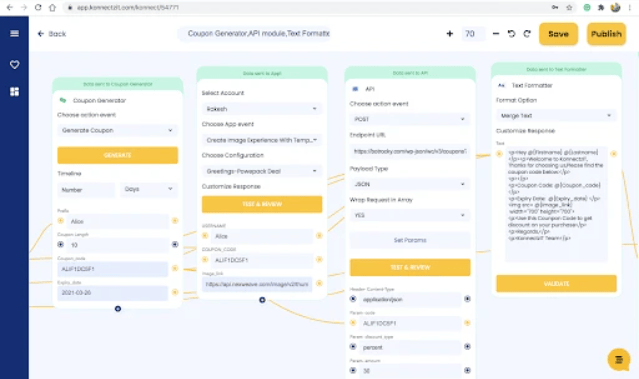Click left connector of Prefix Alice field
The image size is (639, 379).
(x=61, y=221)
